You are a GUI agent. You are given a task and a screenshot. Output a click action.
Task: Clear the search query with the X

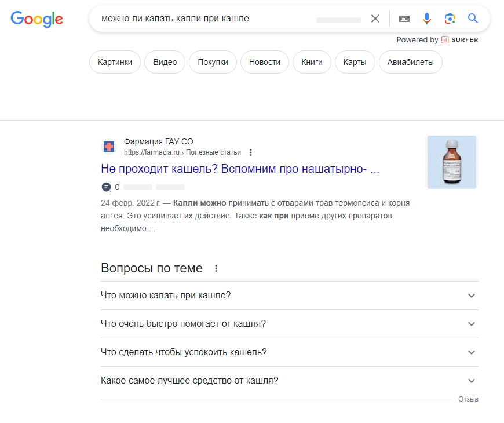click(375, 18)
